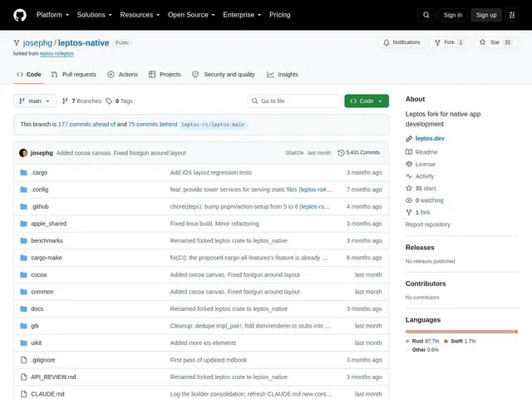Click the Fork icon button
Viewport: 532px width, 399px height.
coord(437,42)
